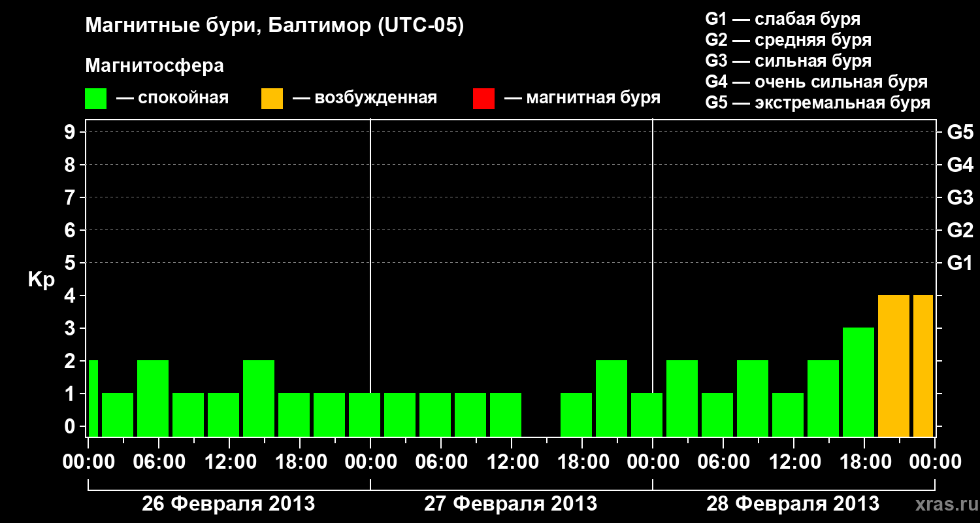Click the 18:00 time label under 26 February
980x523 pixels.
pyautogui.click(x=300, y=462)
